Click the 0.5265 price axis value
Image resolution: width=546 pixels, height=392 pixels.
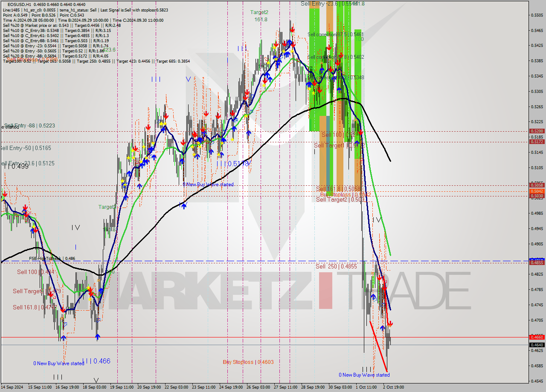pyautogui.click(x=537, y=107)
